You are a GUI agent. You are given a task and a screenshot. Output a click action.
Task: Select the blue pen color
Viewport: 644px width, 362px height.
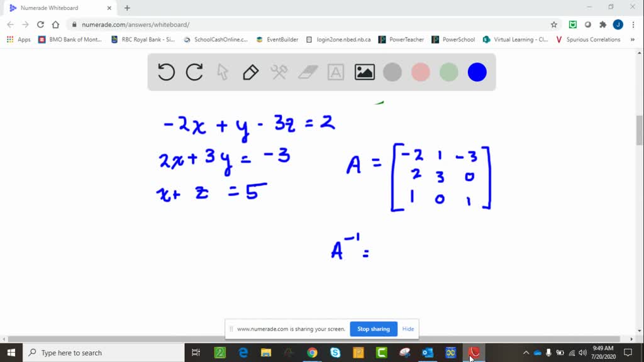click(x=477, y=72)
